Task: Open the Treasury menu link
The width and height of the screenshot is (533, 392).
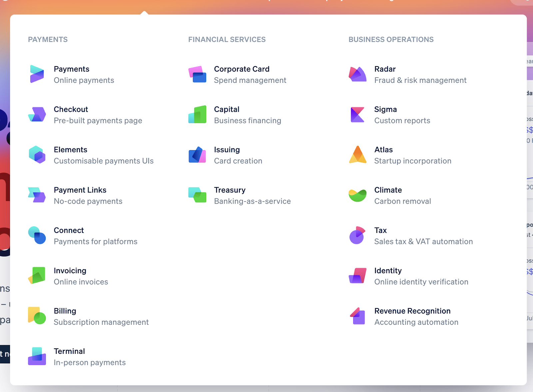Action: tap(230, 190)
